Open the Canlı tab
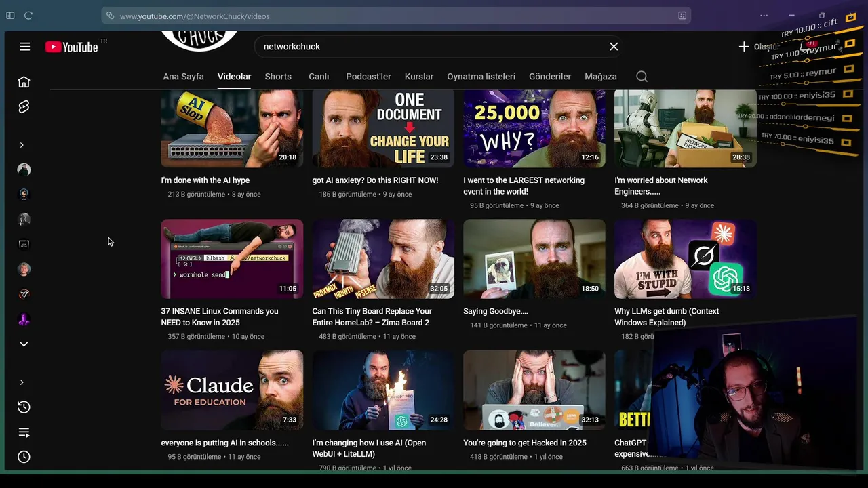The width and height of the screenshot is (868, 488). (x=319, y=77)
